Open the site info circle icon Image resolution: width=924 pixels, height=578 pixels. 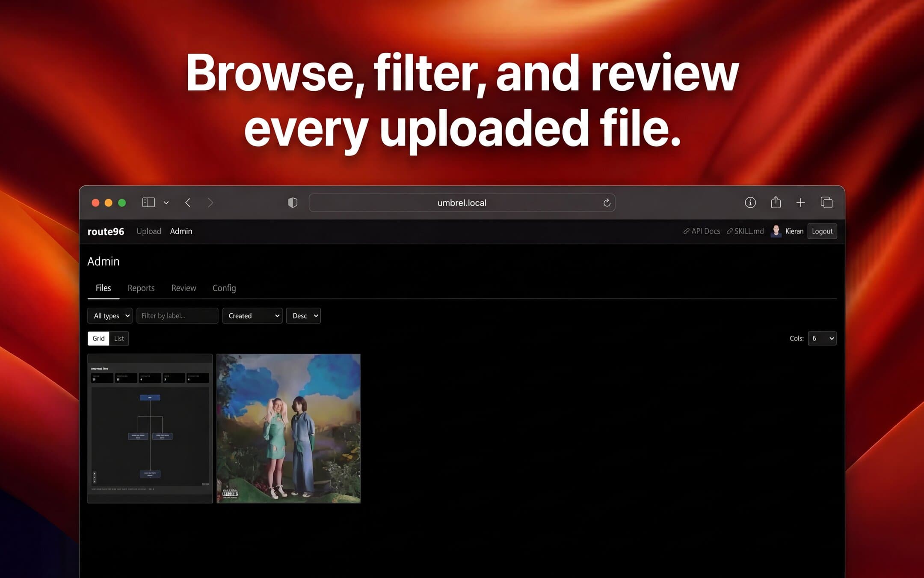[x=750, y=203]
